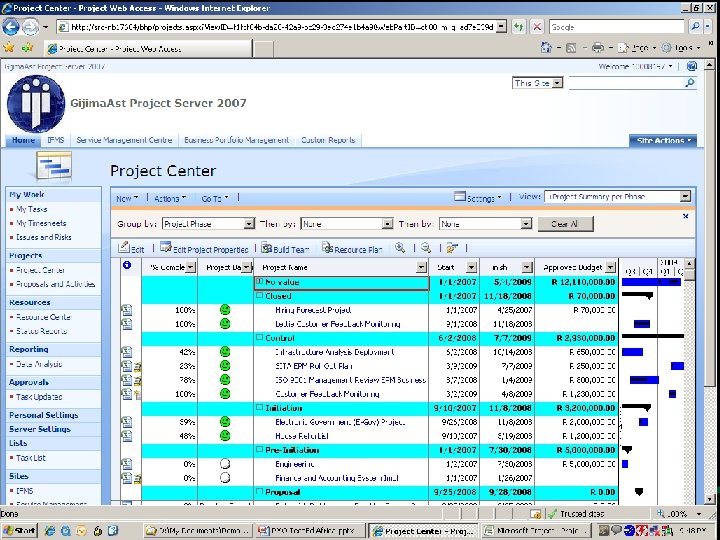This screenshot has height=540, width=720.
Task: Open the This Site scope dropdown
Action: coord(557,83)
